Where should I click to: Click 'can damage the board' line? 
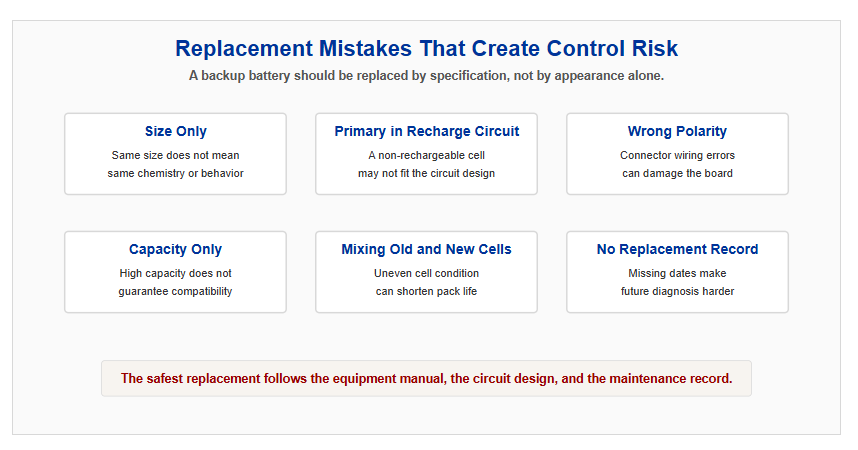[x=677, y=174]
